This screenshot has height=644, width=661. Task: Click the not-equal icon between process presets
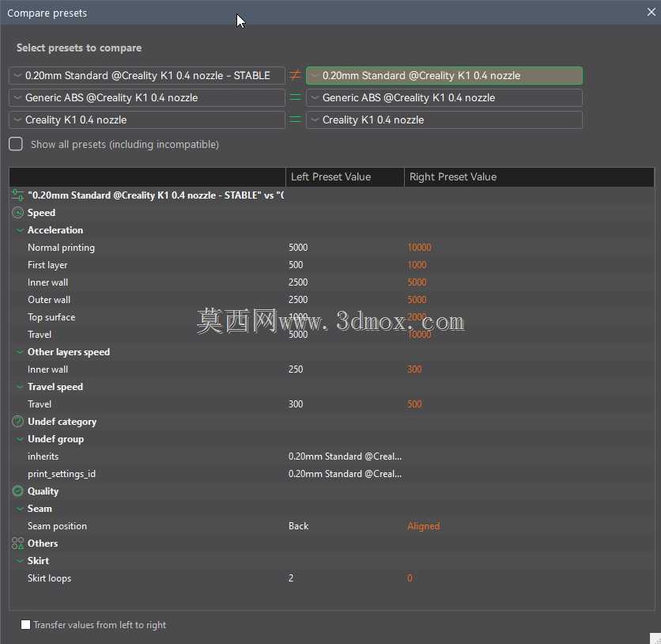295,75
